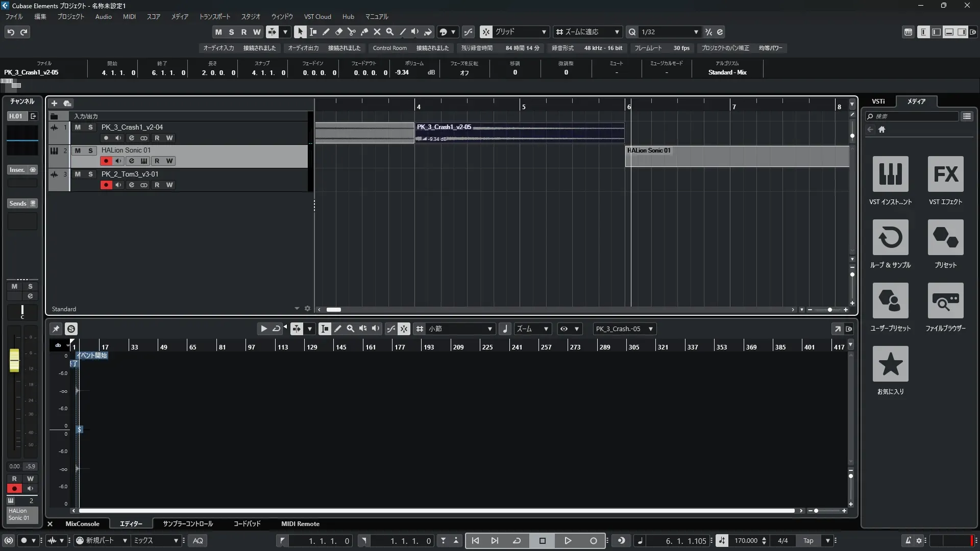
Task: Open the PK_3_Crash-05 event selector dropdown
Action: pos(650,329)
